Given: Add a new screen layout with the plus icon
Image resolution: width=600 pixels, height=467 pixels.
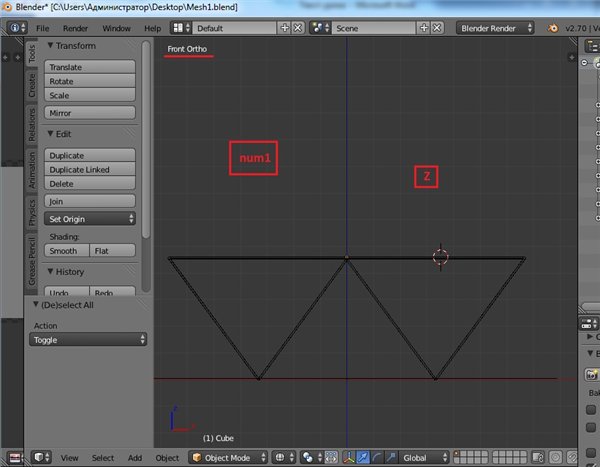Looking at the screenshot, I should click(x=284, y=28).
